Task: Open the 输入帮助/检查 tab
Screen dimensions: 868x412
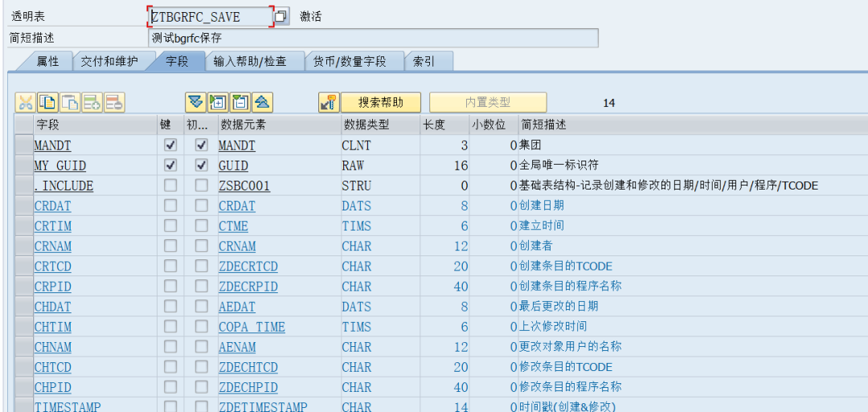Action: 250,61
